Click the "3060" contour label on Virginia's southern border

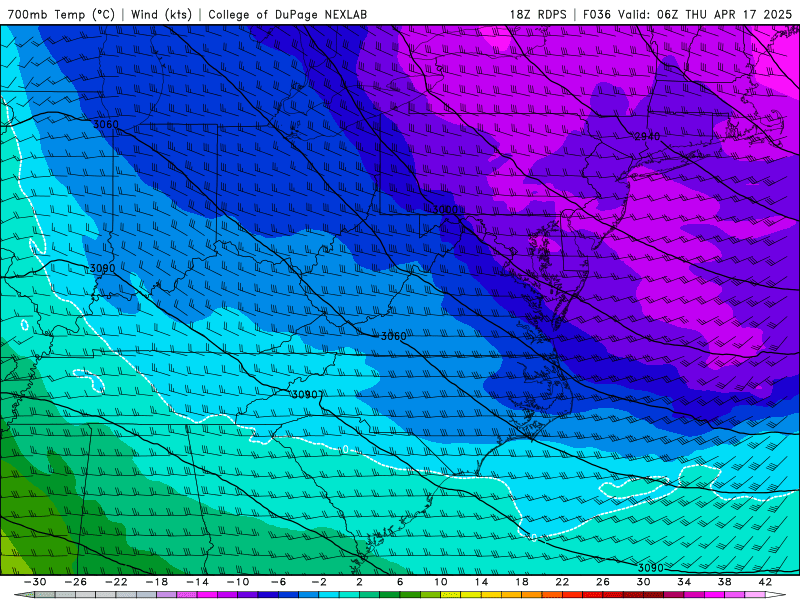(x=393, y=336)
